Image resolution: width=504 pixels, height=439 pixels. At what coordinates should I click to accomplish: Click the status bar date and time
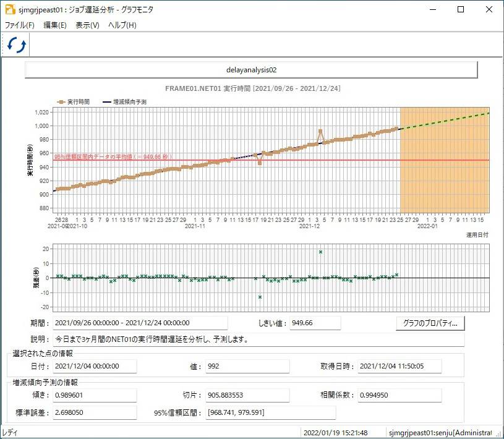[x=335, y=433]
